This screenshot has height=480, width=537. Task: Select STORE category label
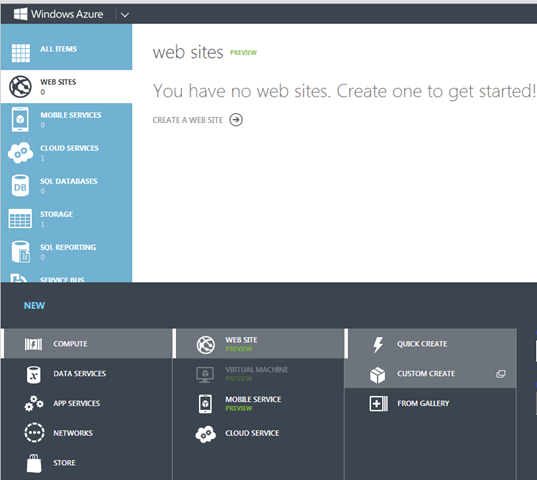(x=64, y=463)
